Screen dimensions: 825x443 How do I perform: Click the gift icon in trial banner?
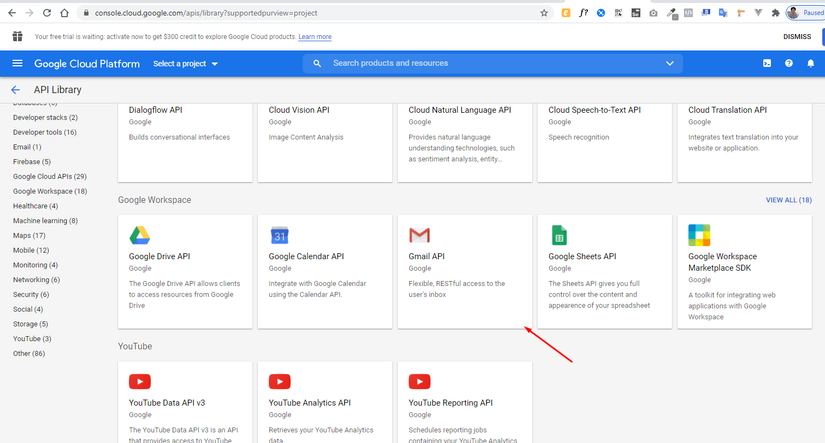tap(17, 36)
